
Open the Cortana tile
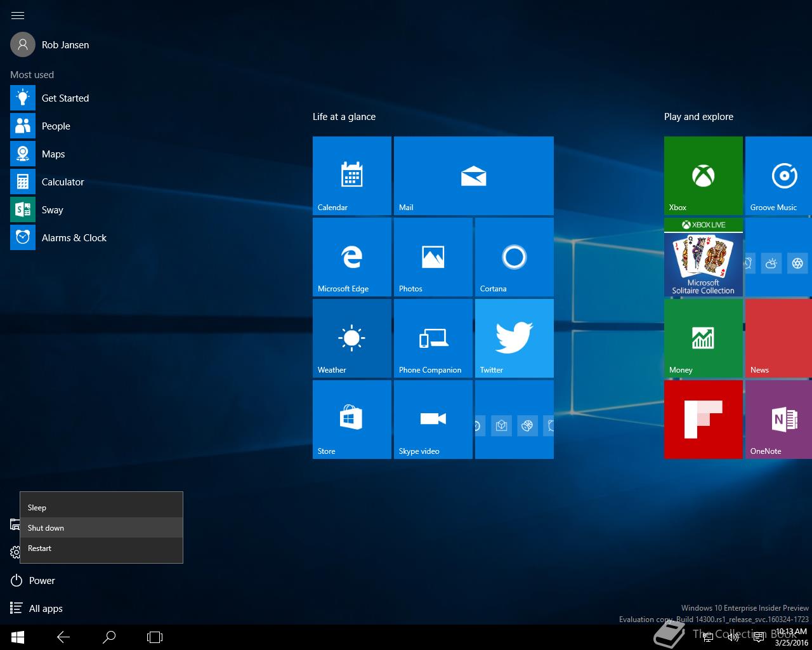514,257
